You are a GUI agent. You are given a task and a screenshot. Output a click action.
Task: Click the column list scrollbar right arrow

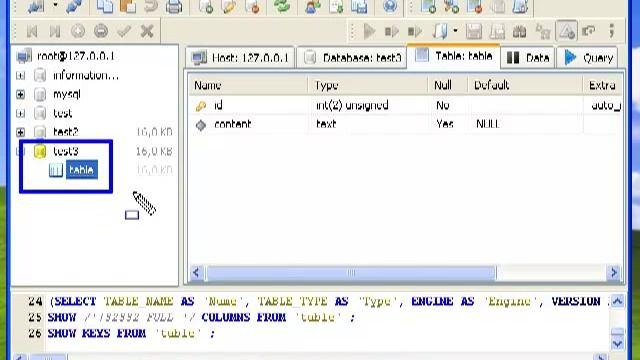[613, 272]
